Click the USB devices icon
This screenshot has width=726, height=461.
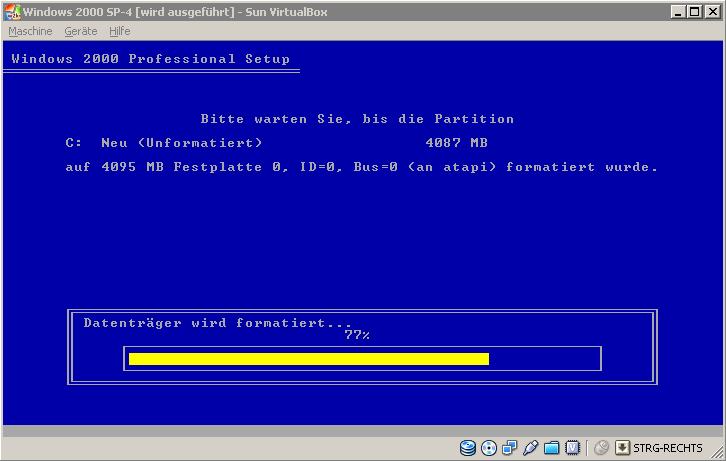530,448
